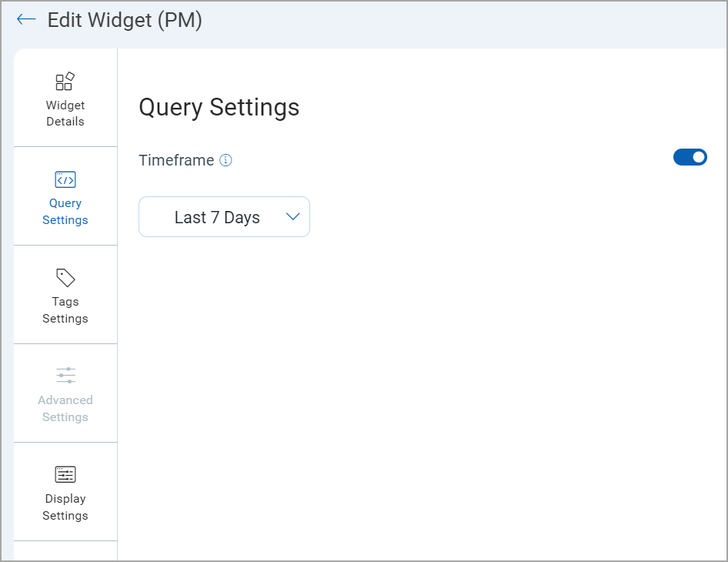This screenshot has width=728, height=562.
Task: Open the Widget Details tab label
Action: pos(65,113)
